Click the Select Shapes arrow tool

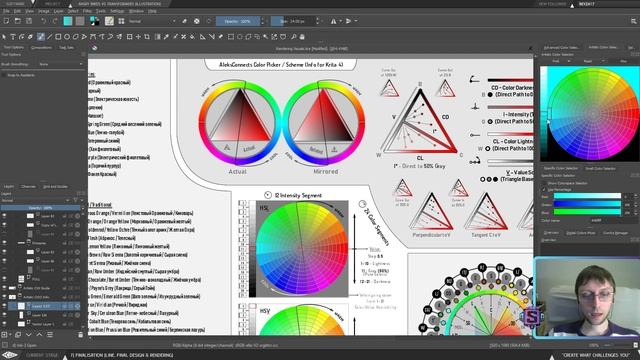coord(4,37)
